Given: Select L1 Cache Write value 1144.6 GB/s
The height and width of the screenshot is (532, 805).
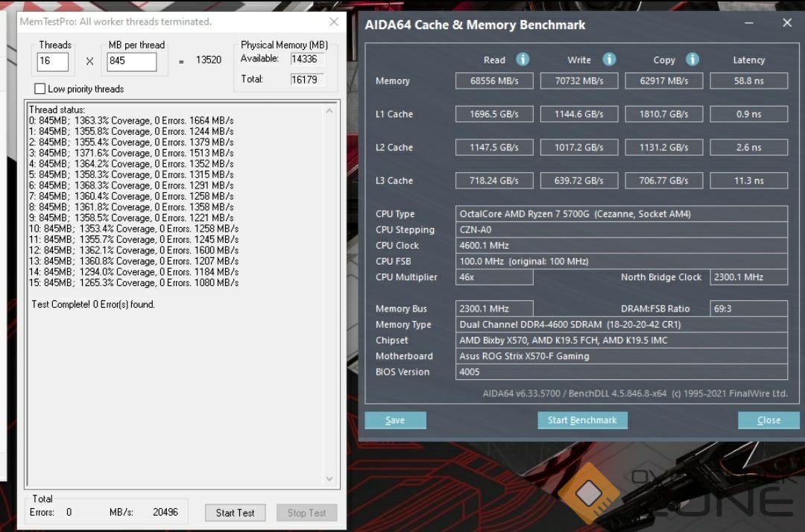Looking at the screenshot, I should click(x=579, y=114).
